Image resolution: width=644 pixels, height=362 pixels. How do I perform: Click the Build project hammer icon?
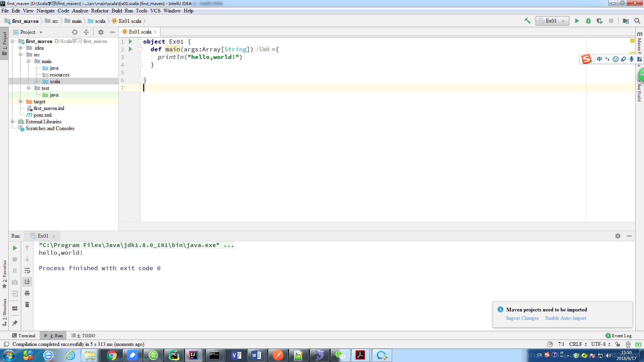coord(527,21)
